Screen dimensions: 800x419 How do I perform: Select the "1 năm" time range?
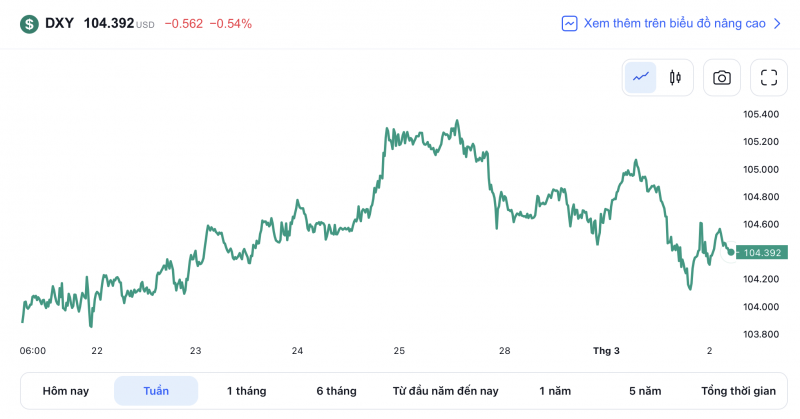[x=555, y=391]
